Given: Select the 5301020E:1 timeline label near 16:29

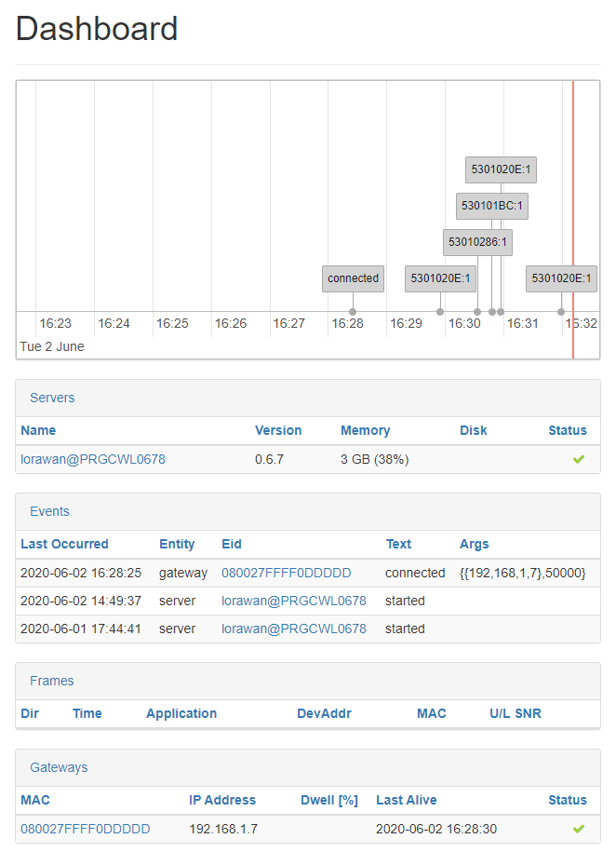Looking at the screenshot, I should point(440,278).
